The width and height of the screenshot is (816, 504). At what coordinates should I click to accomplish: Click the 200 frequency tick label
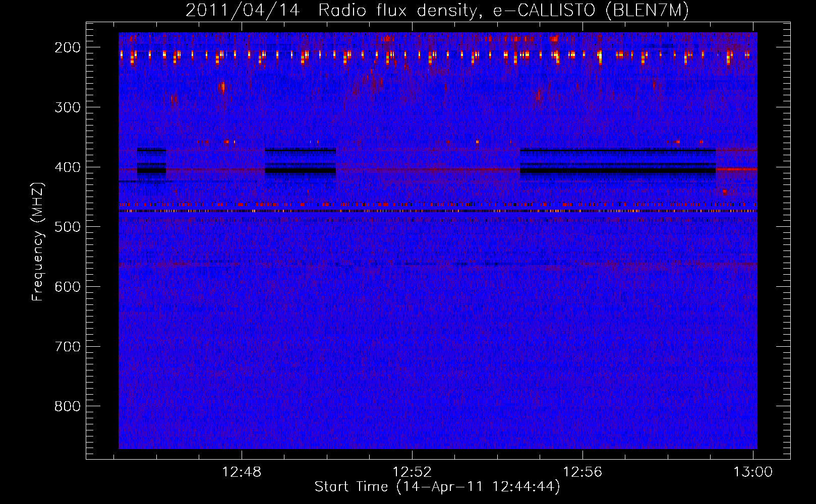click(x=68, y=47)
